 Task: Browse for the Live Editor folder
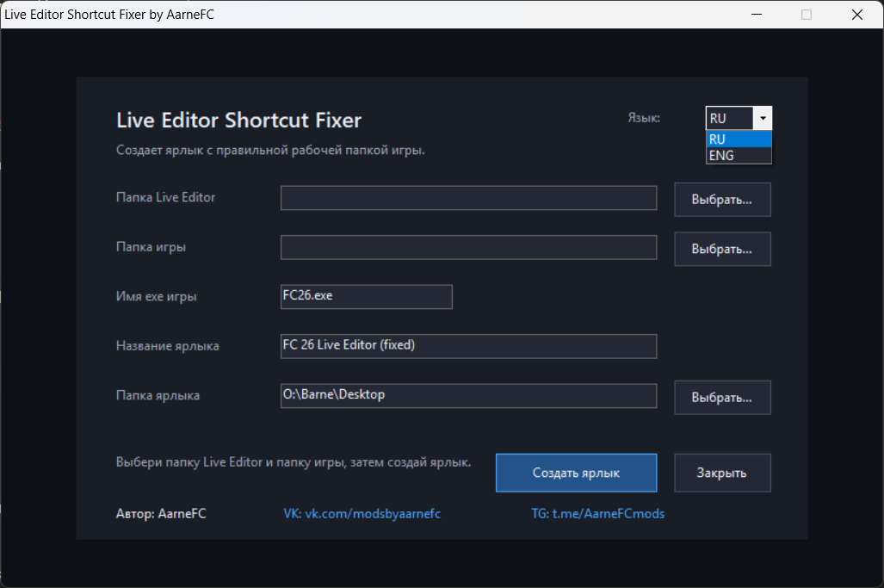pyautogui.click(x=722, y=200)
